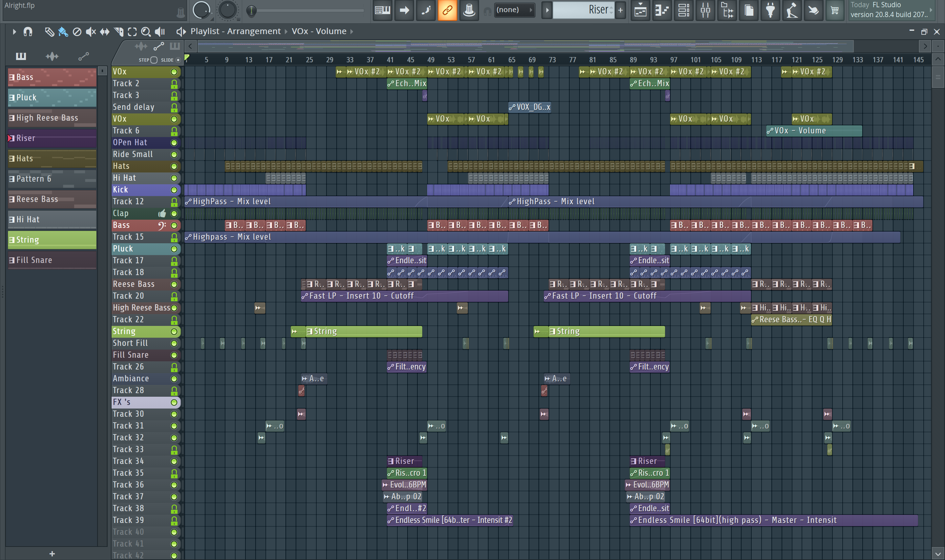Click the song position slider handle
This screenshot has width=945, height=560.
tap(251, 11)
